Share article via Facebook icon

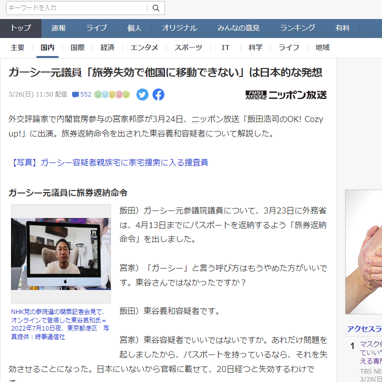159,95
